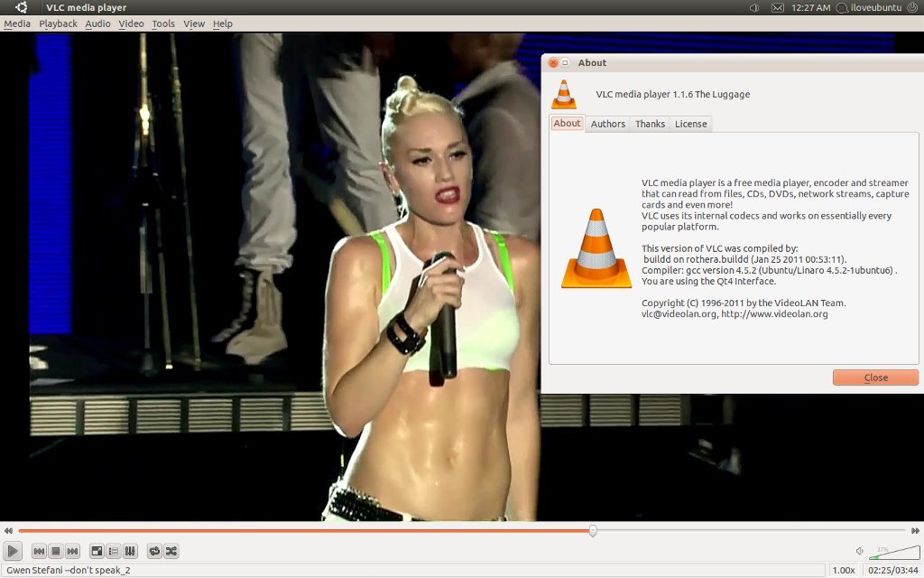This screenshot has height=578, width=924.
Task: Click the maximize button of About dialog
Action: (565, 62)
